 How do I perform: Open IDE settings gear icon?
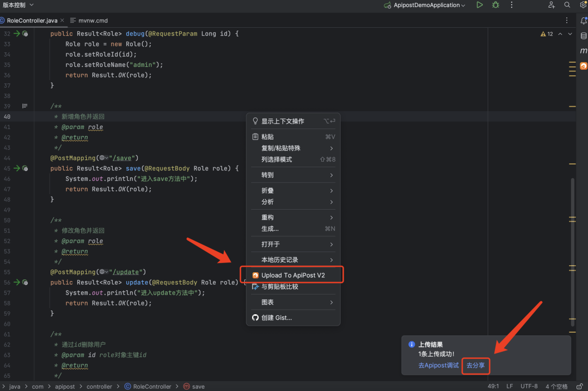point(584,5)
